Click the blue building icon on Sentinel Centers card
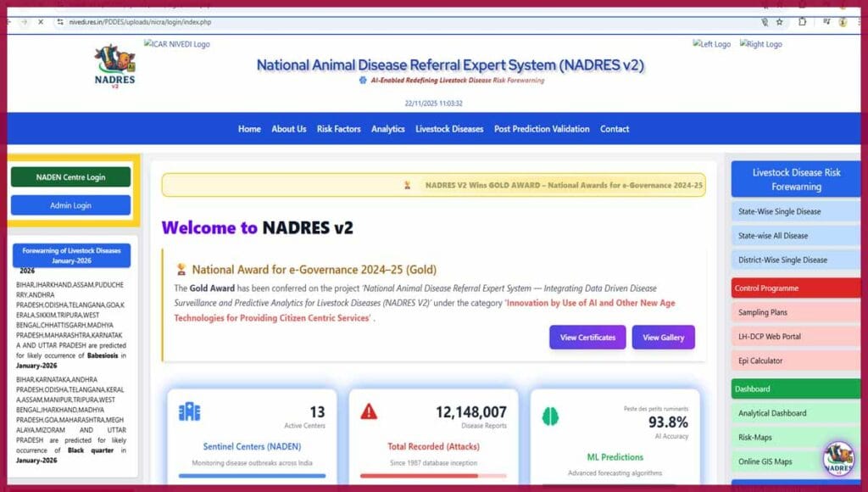Viewport: 868px width, 492px height. pyautogui.click(x=190, y=411)
